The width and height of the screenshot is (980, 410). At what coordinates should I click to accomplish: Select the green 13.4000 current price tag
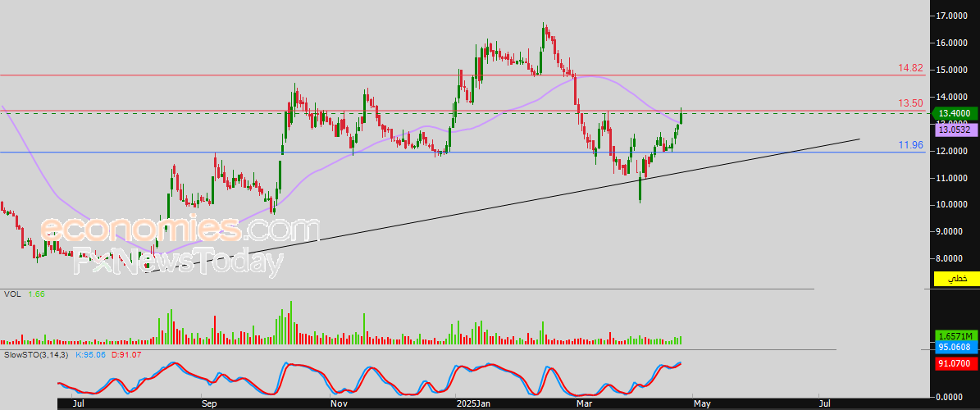(x=955, y=113)
